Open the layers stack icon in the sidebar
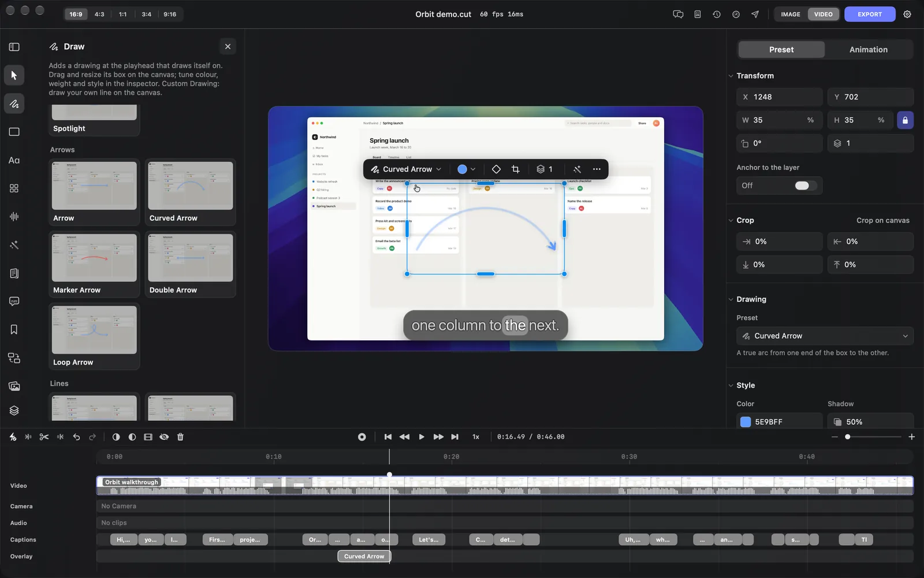924x578 pixels. coord(14,410)
